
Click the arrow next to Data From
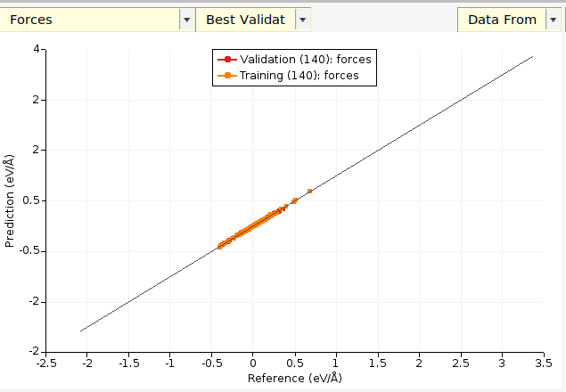[554, 19]
